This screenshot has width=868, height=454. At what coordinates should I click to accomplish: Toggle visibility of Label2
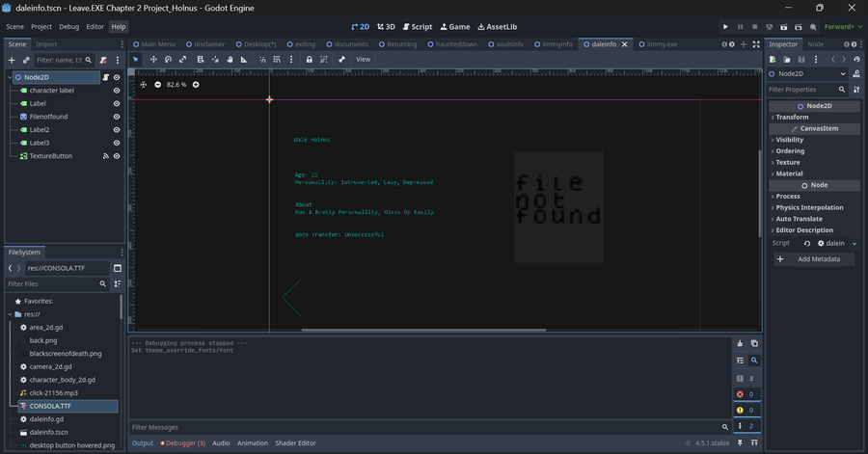pyautogui.click(x=117, y=130)
